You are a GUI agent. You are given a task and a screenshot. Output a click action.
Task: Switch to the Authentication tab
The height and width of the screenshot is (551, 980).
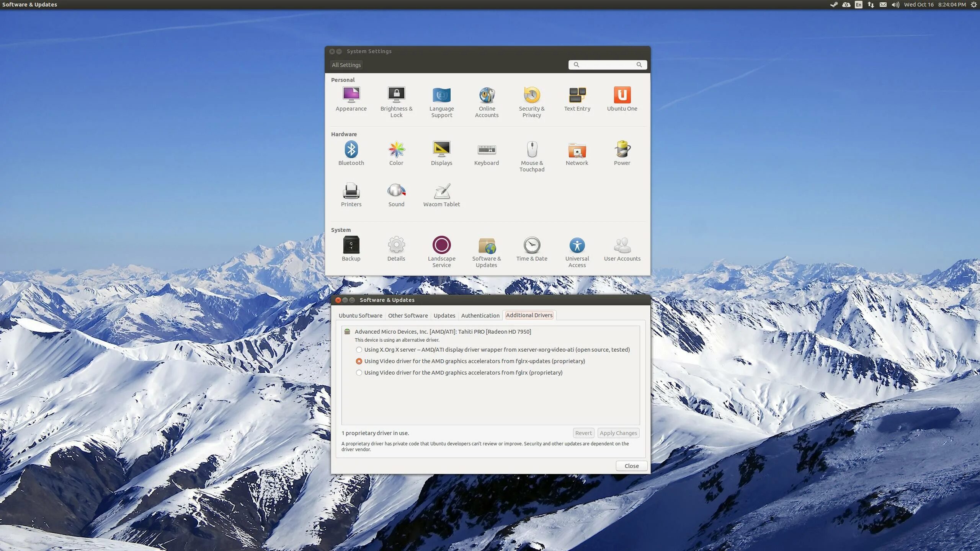pos(480,316)
